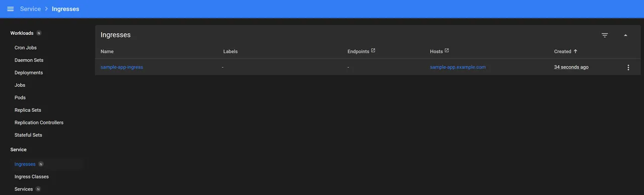The width and height of the screenshot is (644, 195).
Task: Click the Name column header
Action: (x=107, y=51)
